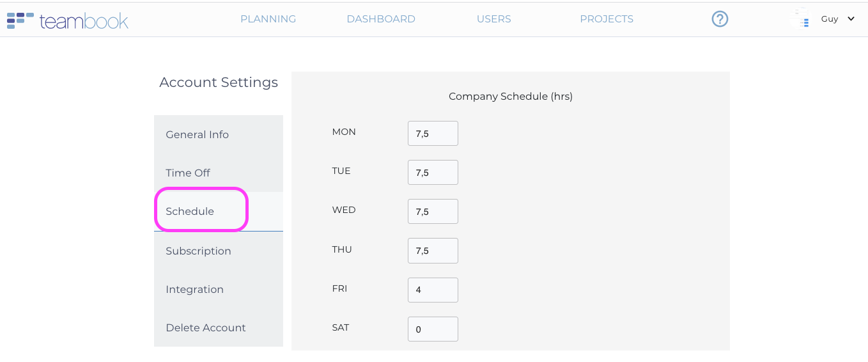Click the Monday hours input field
Screen dimensions: 868x362
click(x=433, y=133)
